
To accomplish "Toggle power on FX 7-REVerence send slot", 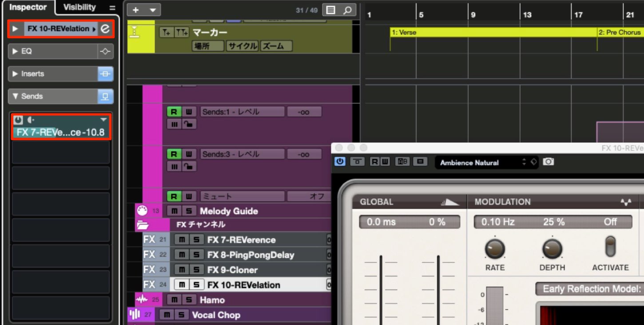I will click(18, 120).
